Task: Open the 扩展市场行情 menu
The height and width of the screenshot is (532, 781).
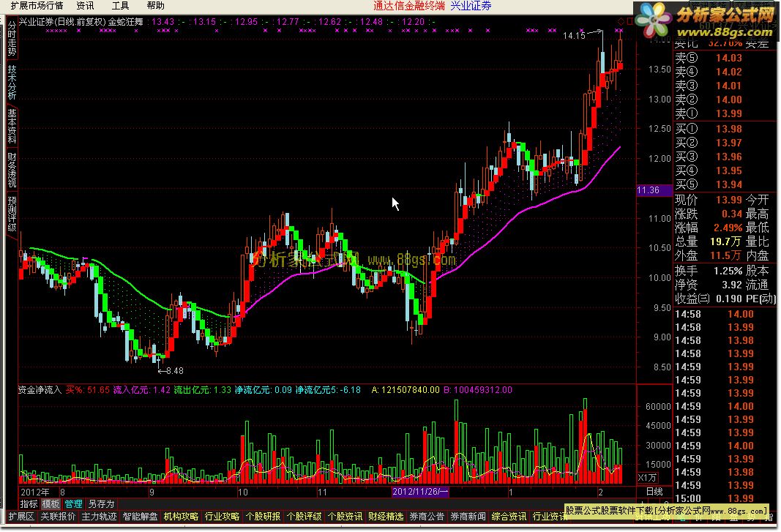Action: [x=37, y=6]
